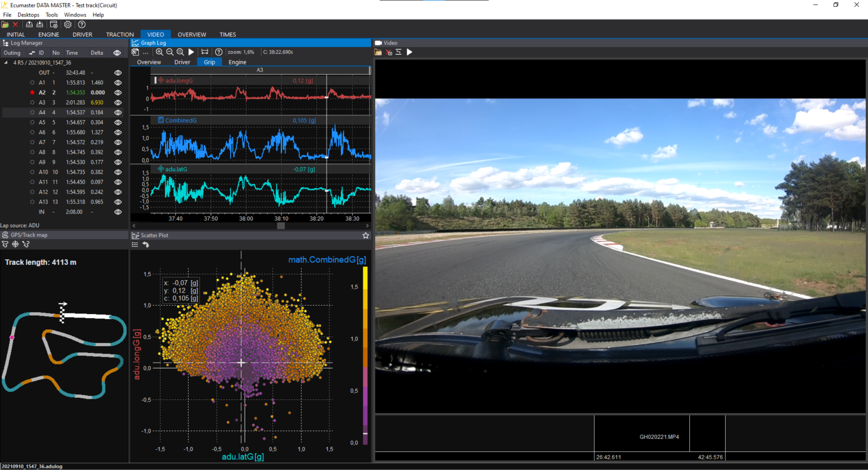This screenshot has height=470, width=868.
Task: Switch to the TRACTION desktop tab
Action: pyautogui.click(x=120, y=34)
